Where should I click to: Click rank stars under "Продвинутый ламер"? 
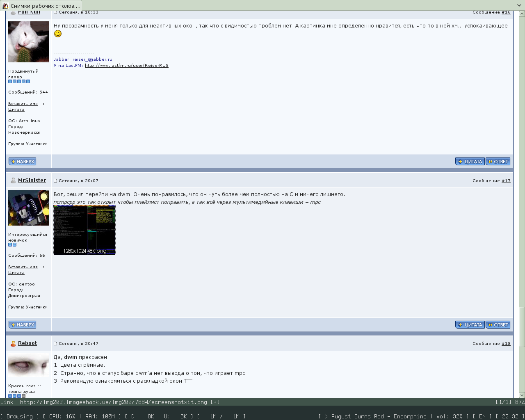point(19,82)
